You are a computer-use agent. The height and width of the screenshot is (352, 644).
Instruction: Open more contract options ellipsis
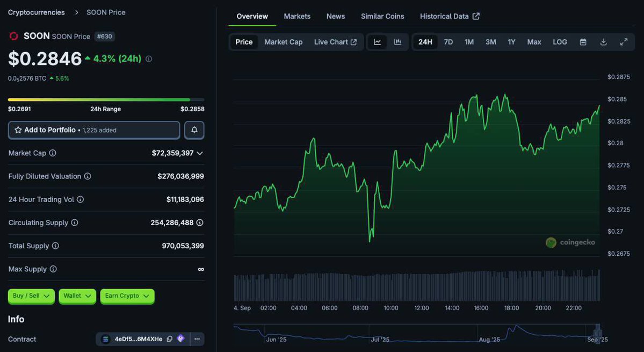click(x=197, y=339)
